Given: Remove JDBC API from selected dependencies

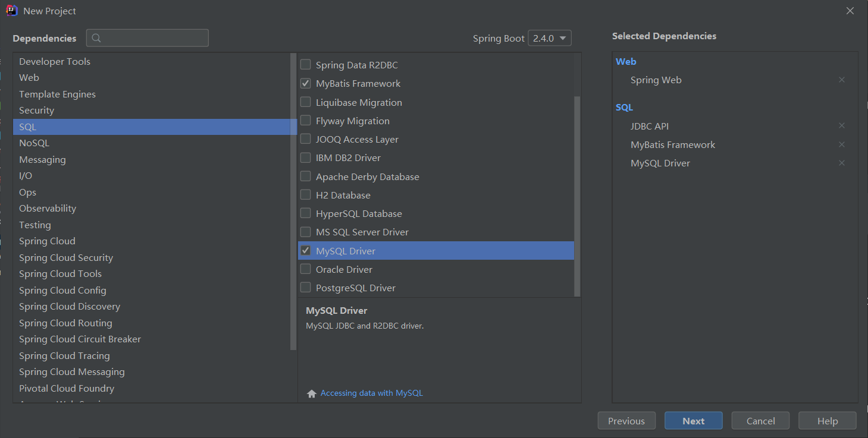Looking at the screenshot, I should (842, 126).
